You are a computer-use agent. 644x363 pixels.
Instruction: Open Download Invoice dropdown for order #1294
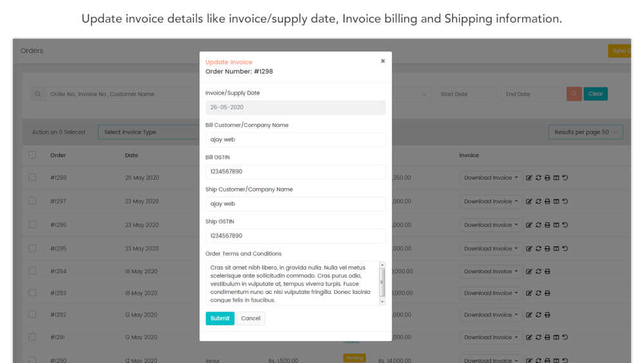(x=490, y=271)
